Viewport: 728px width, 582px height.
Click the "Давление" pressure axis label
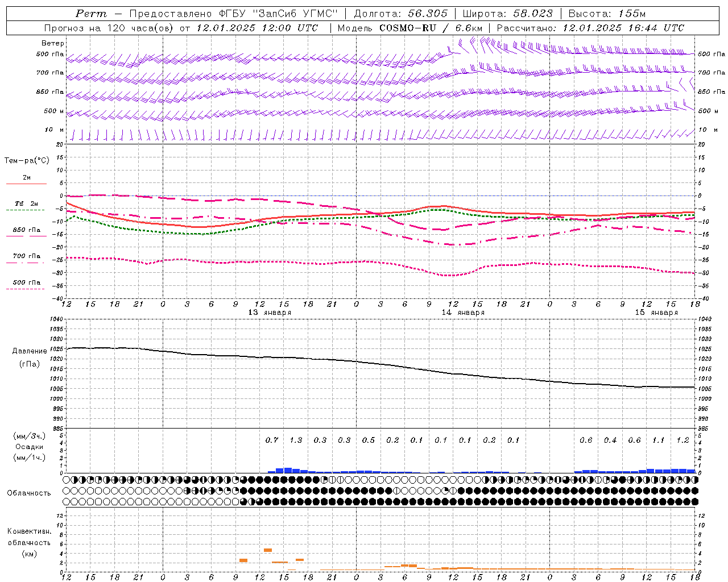pyautogui.click(x=30, y=351)
